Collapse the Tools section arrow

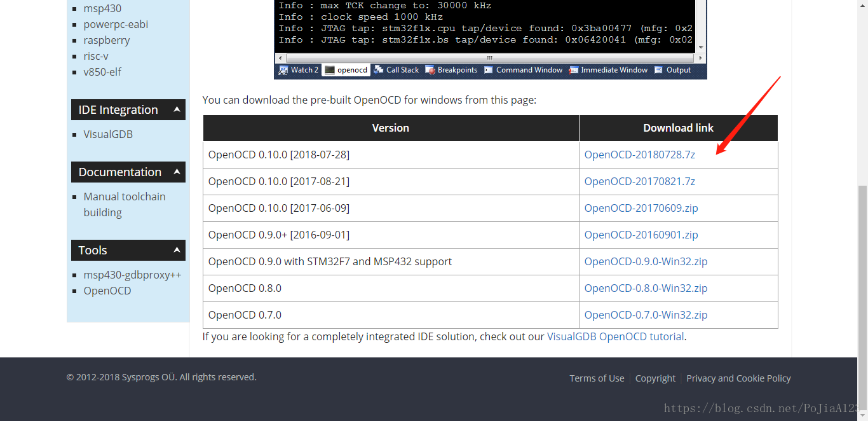[177, 250]
